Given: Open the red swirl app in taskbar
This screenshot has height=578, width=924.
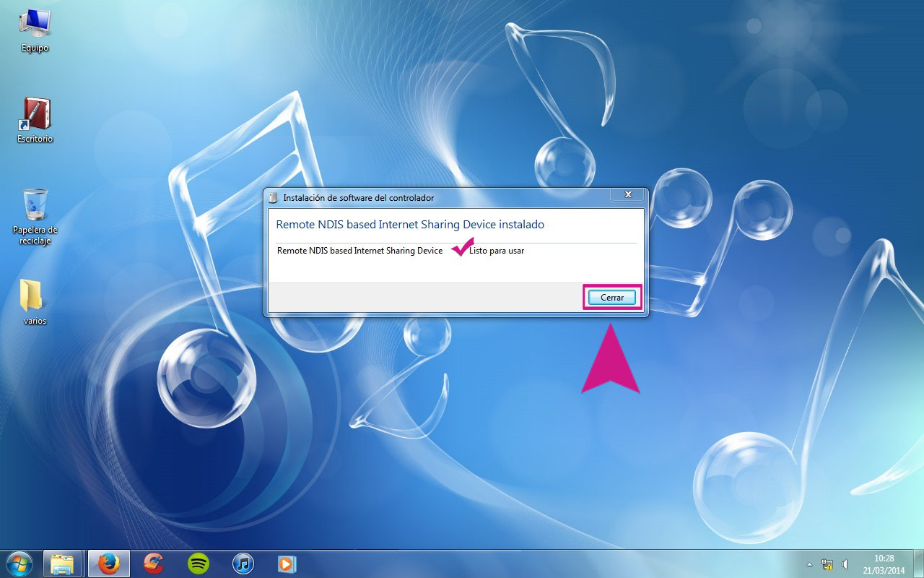Looking at the screenshot, I should pyautogui.click(x=153, y=564).
